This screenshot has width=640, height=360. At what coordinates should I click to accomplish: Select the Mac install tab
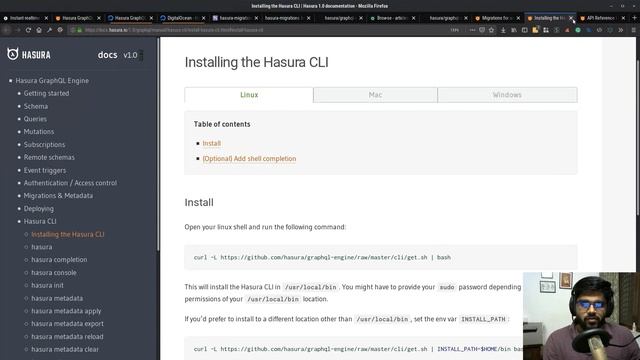point(375,95)
